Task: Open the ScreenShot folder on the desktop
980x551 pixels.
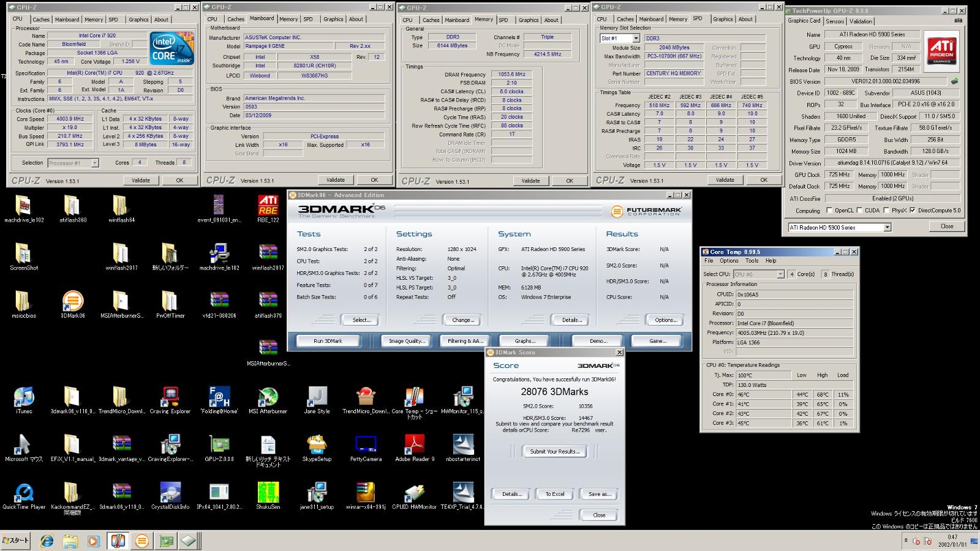Action: point(23,253)
